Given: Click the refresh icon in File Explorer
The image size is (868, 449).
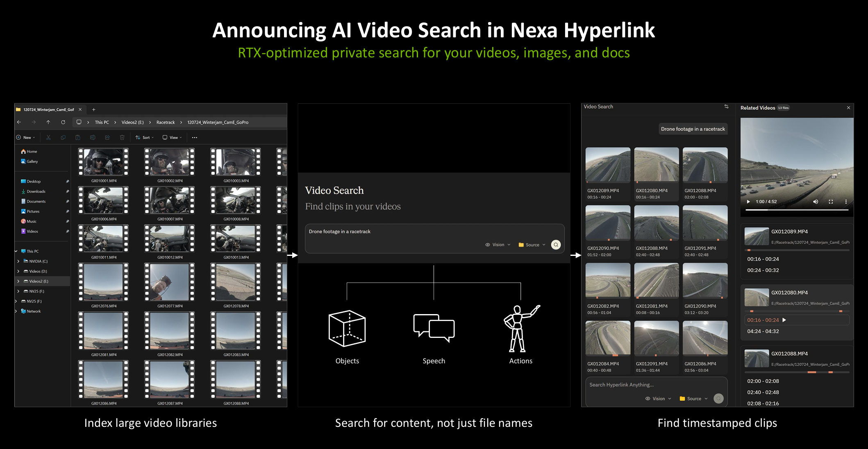Looking at the screenshot, I should coord(63,122).
